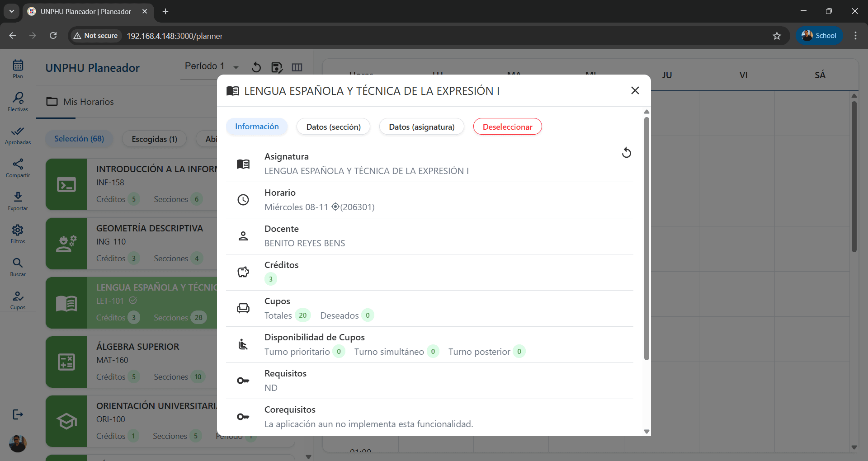Click the Turno posterior count badge
The height and width of the screenshot is (461, 868).
tap(519, 352)
